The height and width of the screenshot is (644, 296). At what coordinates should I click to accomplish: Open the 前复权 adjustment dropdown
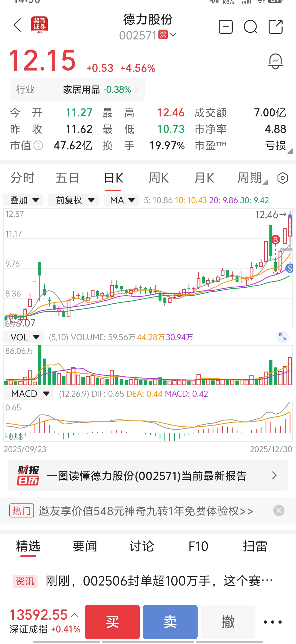73,200
